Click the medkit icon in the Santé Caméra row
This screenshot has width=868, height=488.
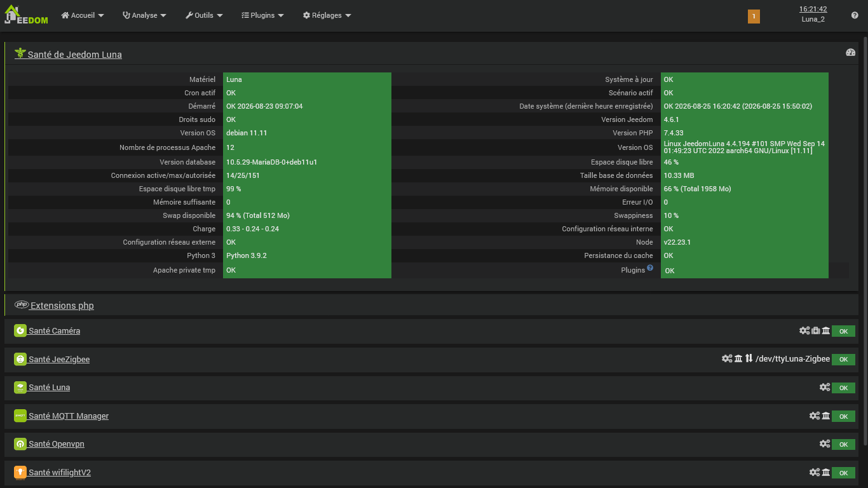coord(816,330)
